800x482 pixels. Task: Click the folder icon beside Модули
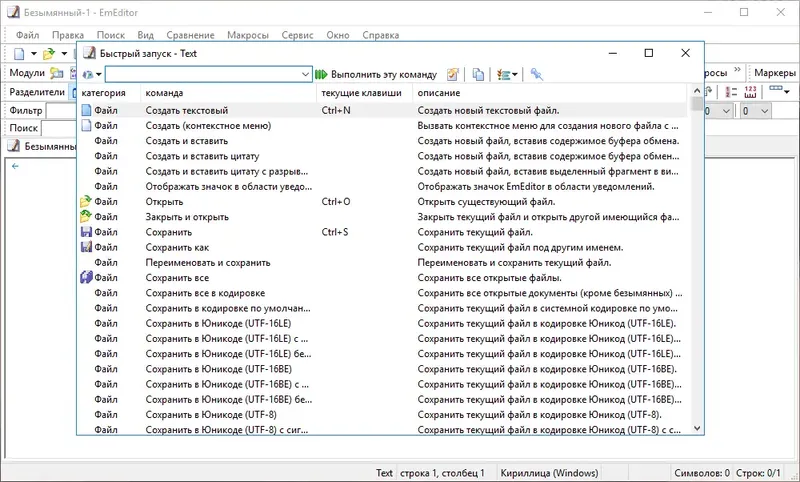pyautogui.click(x=57, y=73)
